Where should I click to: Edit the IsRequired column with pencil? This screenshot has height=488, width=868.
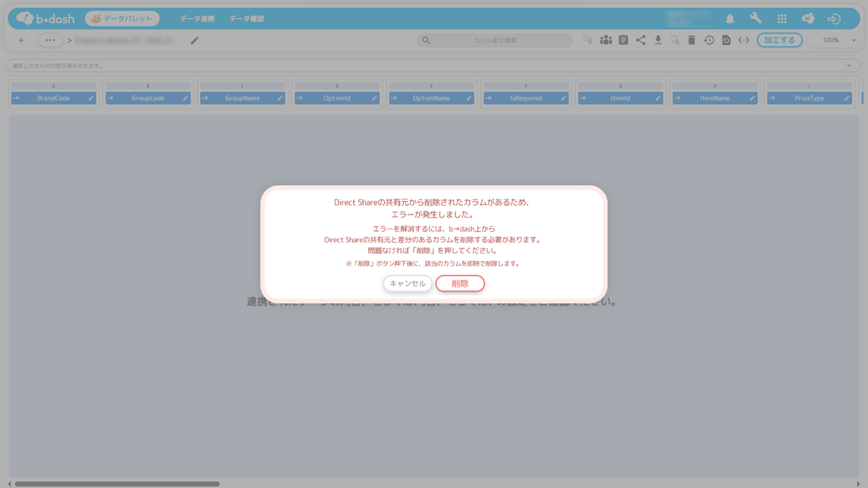[x=563, y=98]
